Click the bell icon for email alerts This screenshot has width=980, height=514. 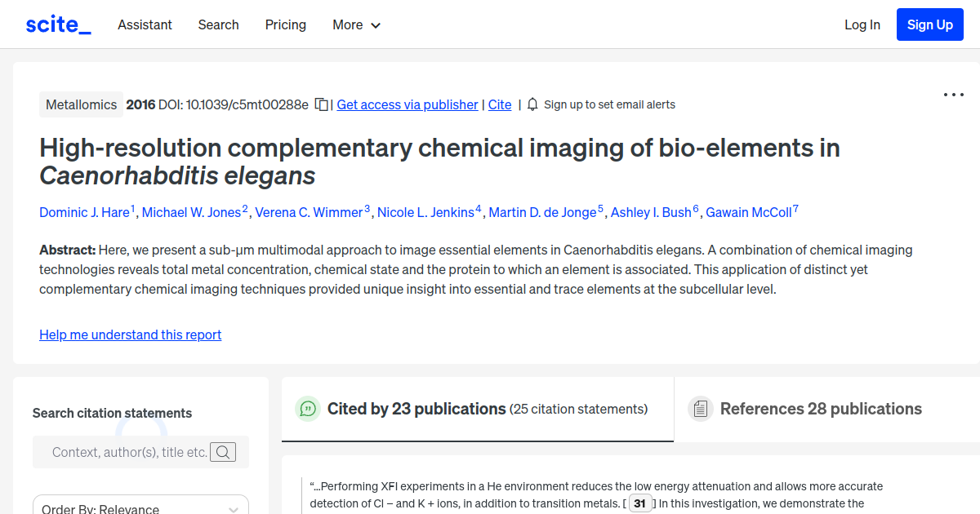(x=532, y=104)
